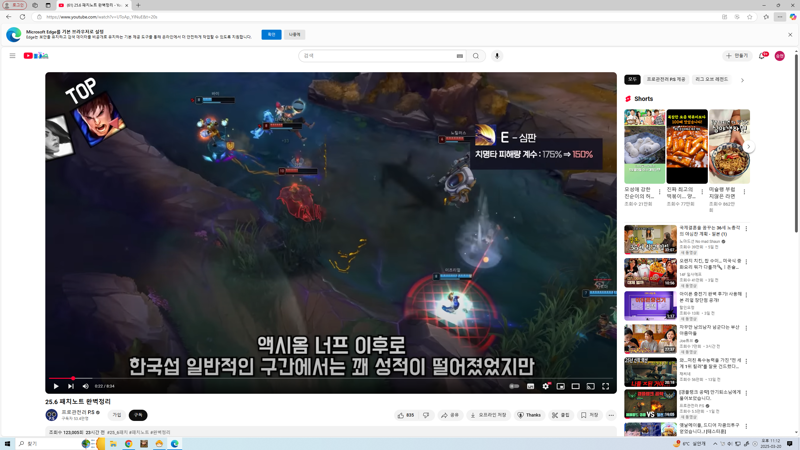
Task: Open video settings gear
Action: click(545, 386)
